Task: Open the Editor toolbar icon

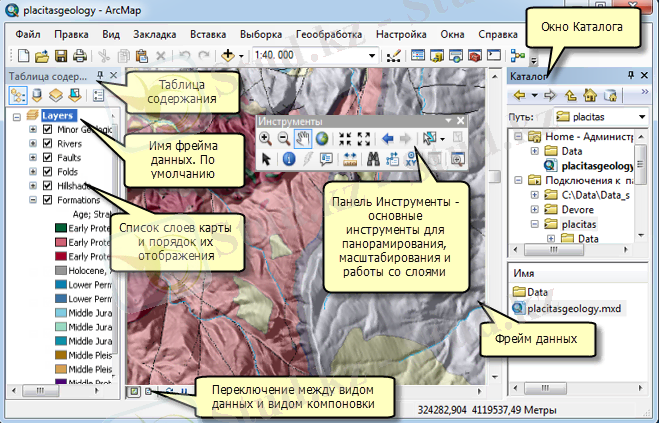Action: point(394,56)
